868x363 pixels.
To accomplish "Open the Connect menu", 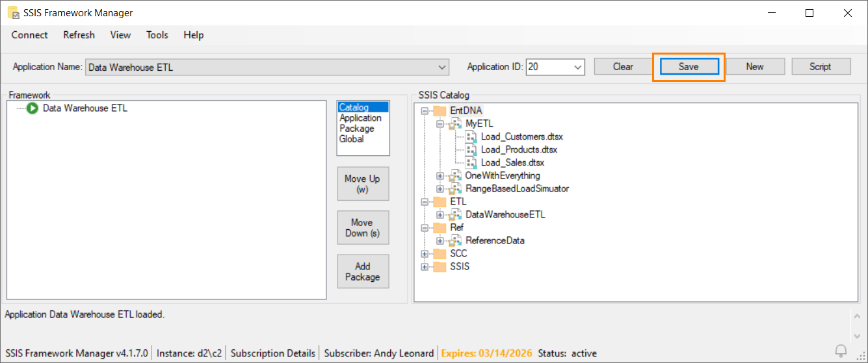I will (x=29, y=35).
